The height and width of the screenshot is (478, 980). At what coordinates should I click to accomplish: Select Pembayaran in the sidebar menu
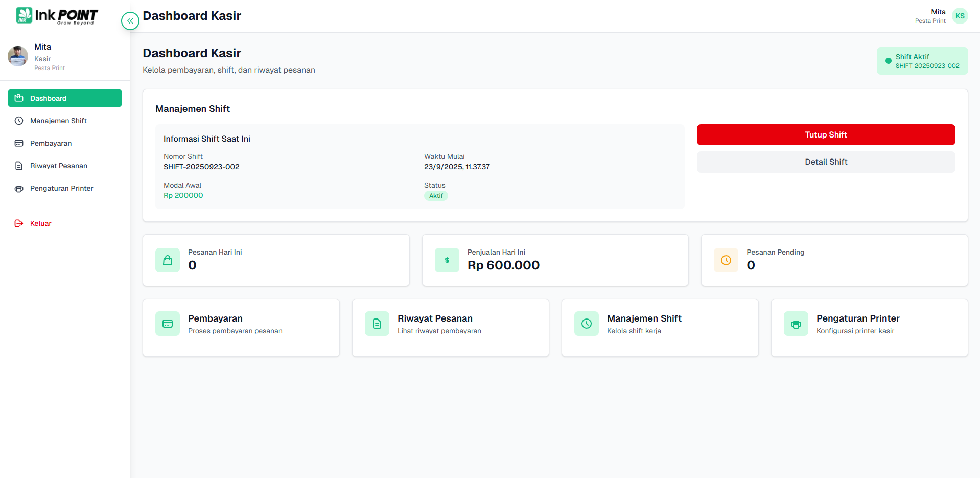(x=51, y=143)
